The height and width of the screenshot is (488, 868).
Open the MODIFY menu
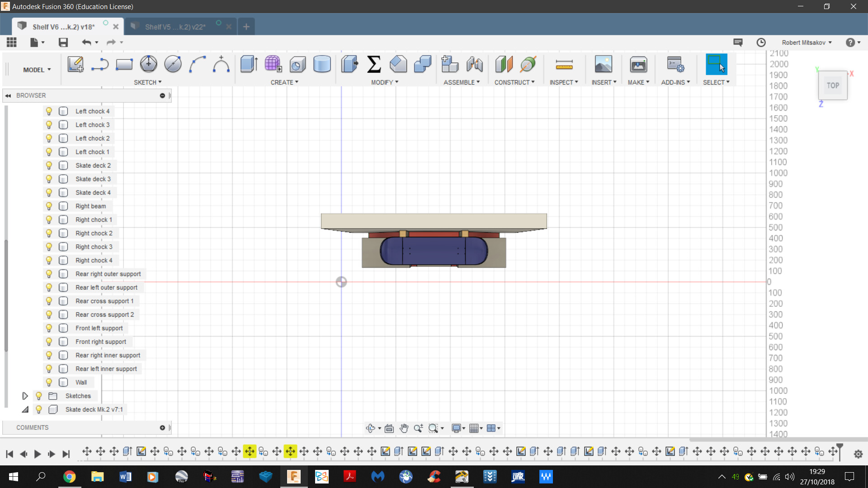tap(385, 82)
